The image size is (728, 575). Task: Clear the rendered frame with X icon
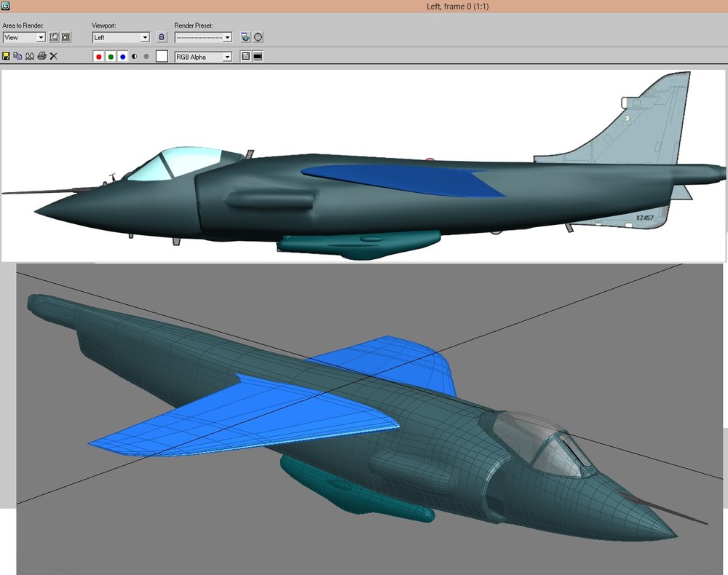[x=54, y=56]
